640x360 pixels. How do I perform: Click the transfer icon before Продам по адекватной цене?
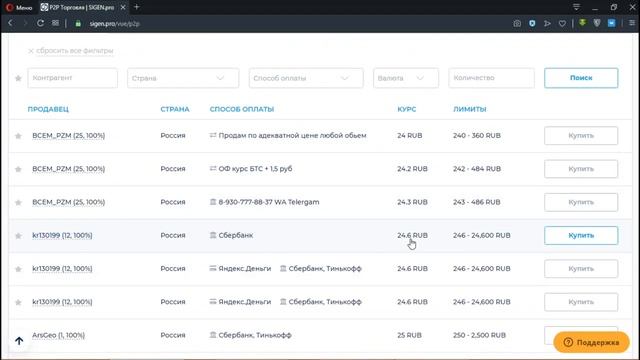pyautogui.click(x=213, y=135)
